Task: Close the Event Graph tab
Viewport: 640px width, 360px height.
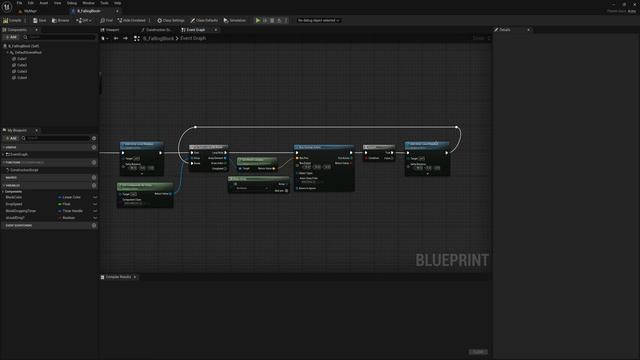Action: (216, 30)
